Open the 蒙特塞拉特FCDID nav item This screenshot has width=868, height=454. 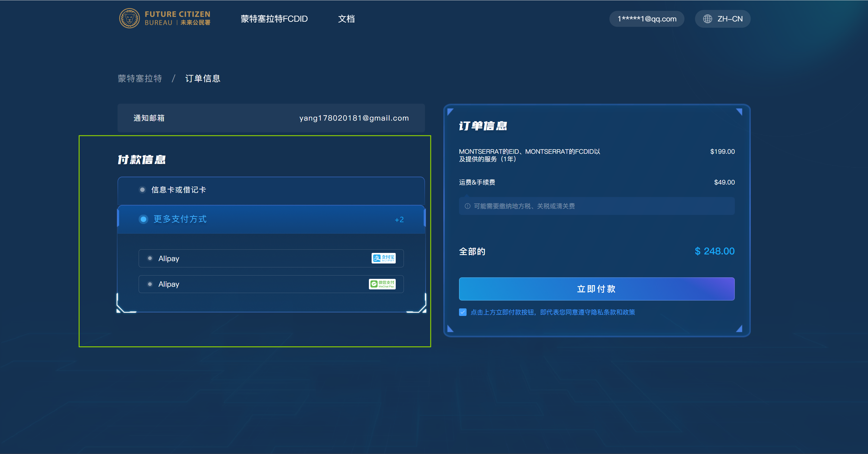click(274, 19)
